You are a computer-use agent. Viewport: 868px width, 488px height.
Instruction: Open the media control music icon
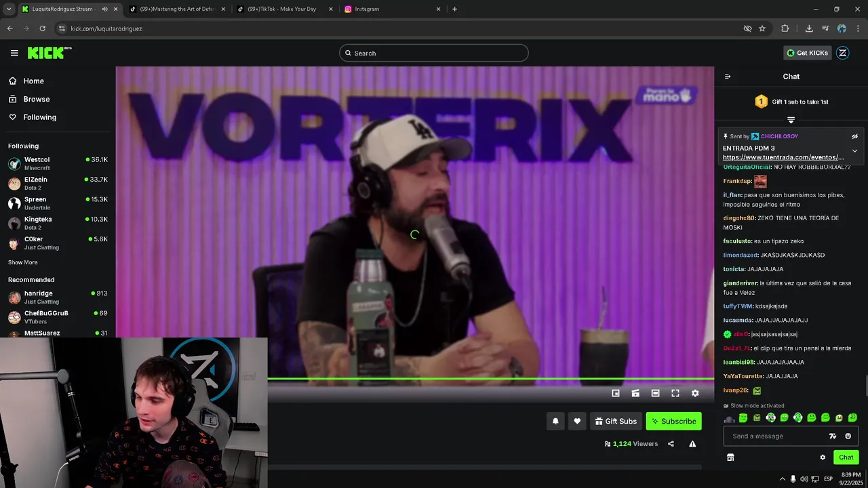point(825,28)
